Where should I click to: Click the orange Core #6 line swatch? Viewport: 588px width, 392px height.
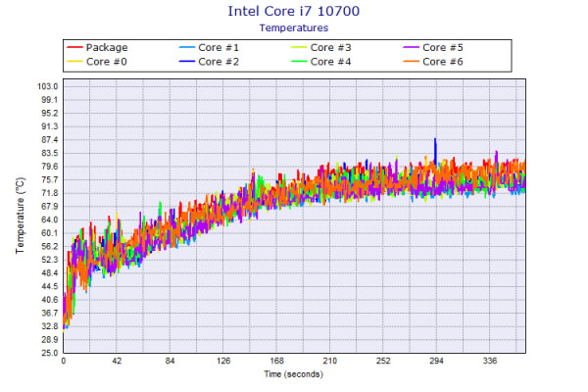(x=411, y=62)
